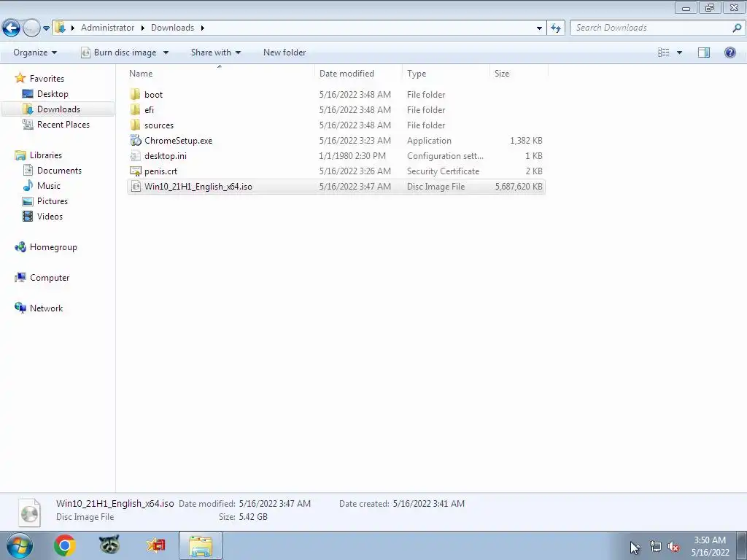The height and width of the screenshot is (560, 747).
Task: Open the red star taskbar app
Action: click(x=155, y=545)
